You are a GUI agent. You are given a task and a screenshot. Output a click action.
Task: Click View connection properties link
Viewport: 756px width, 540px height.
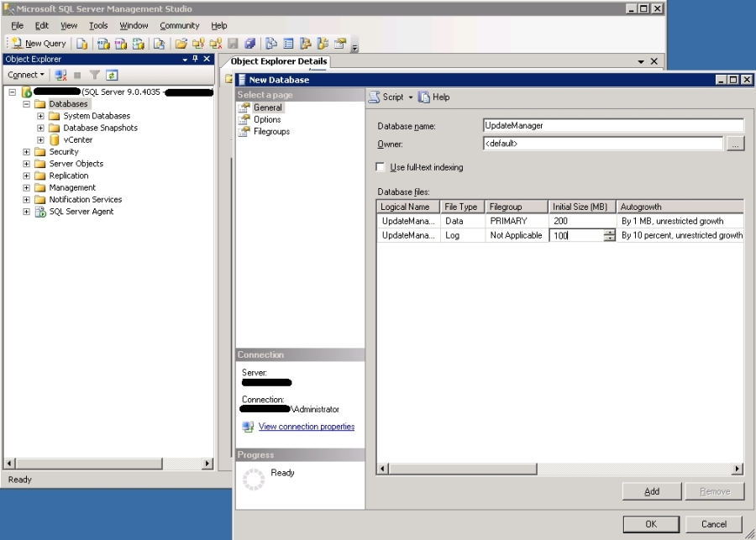click(x=306, y=427)
